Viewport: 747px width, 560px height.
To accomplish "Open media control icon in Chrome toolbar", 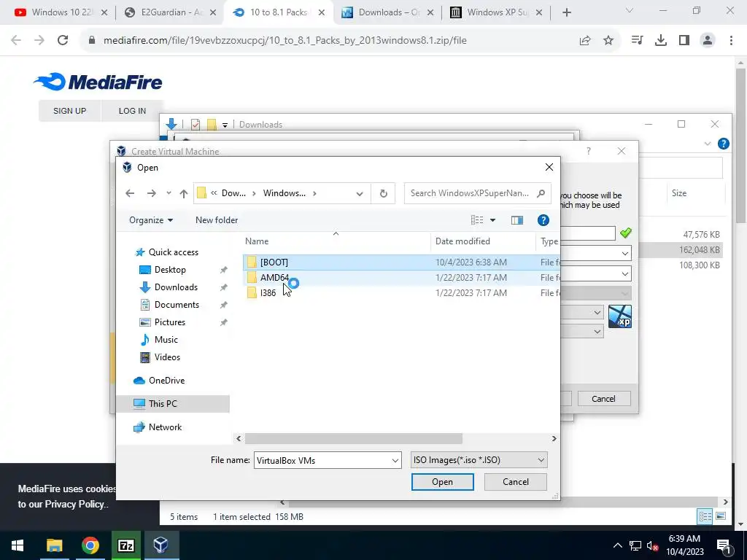I will coord(637,41).
